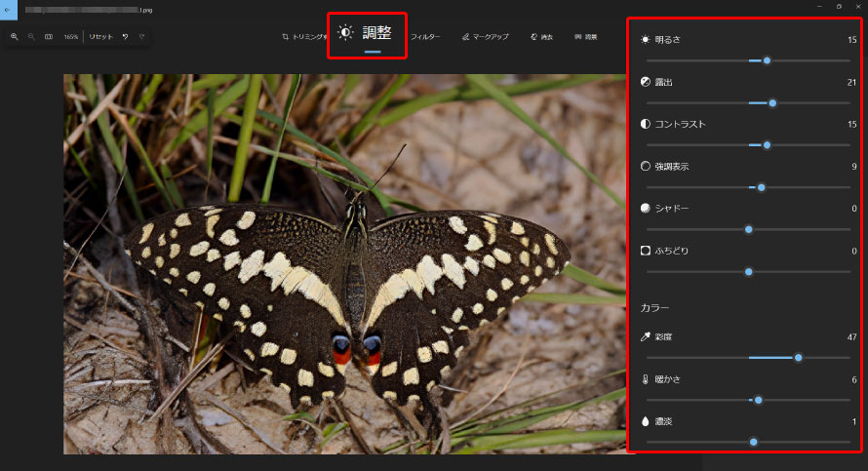Open the 消去 erase tab

[542, 37]
